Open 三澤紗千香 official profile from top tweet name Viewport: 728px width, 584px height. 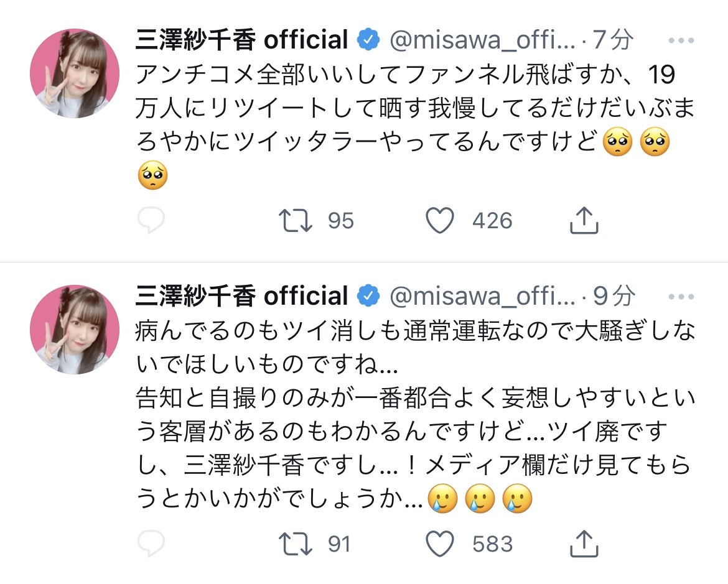coord(241,40)
